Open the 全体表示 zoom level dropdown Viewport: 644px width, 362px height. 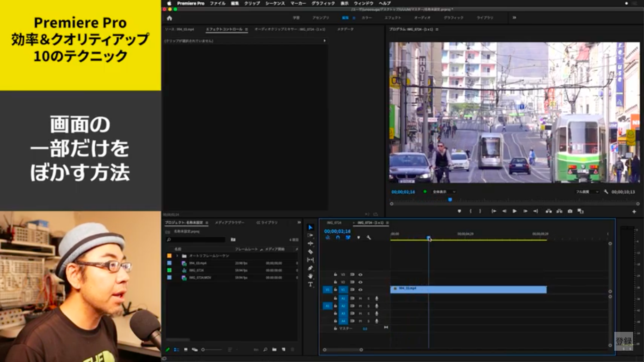tap(444, 192)
